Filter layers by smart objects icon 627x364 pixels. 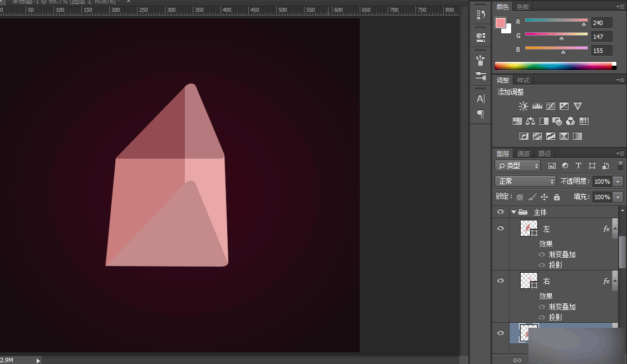[x=606, y=165]
